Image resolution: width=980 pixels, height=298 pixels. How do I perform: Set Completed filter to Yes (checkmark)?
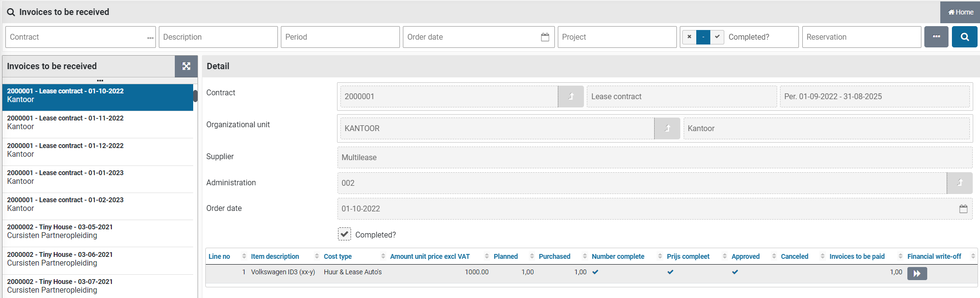pos(717,37)
